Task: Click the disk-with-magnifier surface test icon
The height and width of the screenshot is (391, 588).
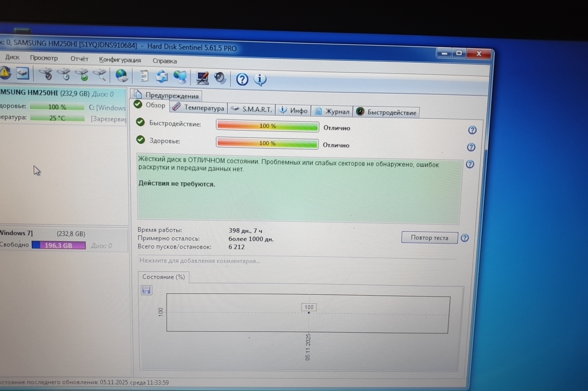Action: point(100,75)
